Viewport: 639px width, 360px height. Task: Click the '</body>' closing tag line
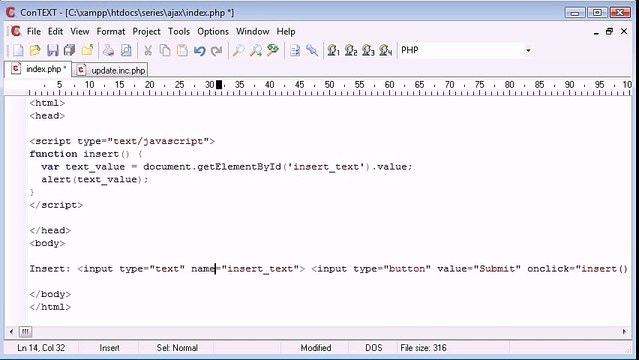tap(50, 294)
